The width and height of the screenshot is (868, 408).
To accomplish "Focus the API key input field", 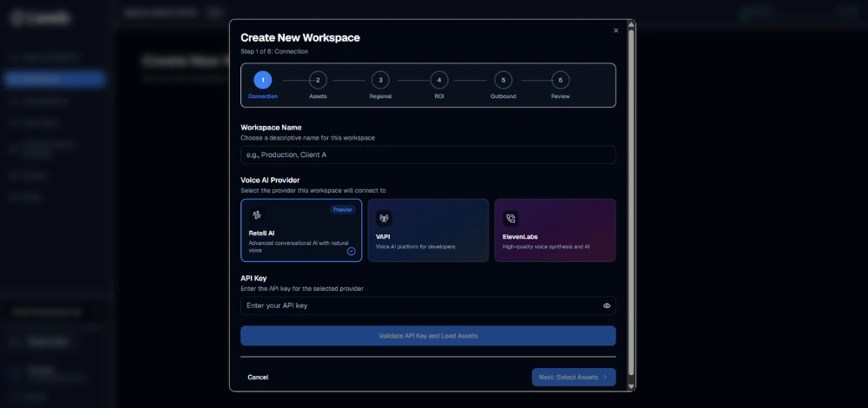I will 428,306.
